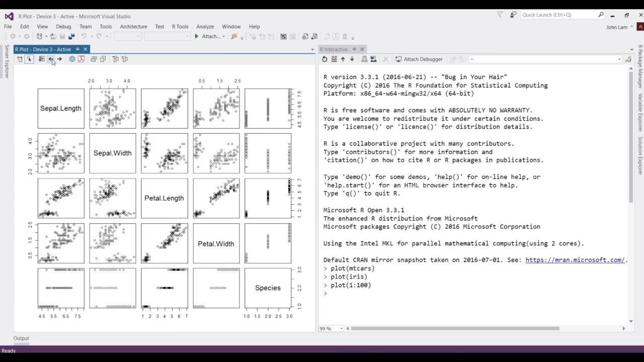Open the Server Explorer side tab
Viewport: 644px width, 362px height.
7,62
